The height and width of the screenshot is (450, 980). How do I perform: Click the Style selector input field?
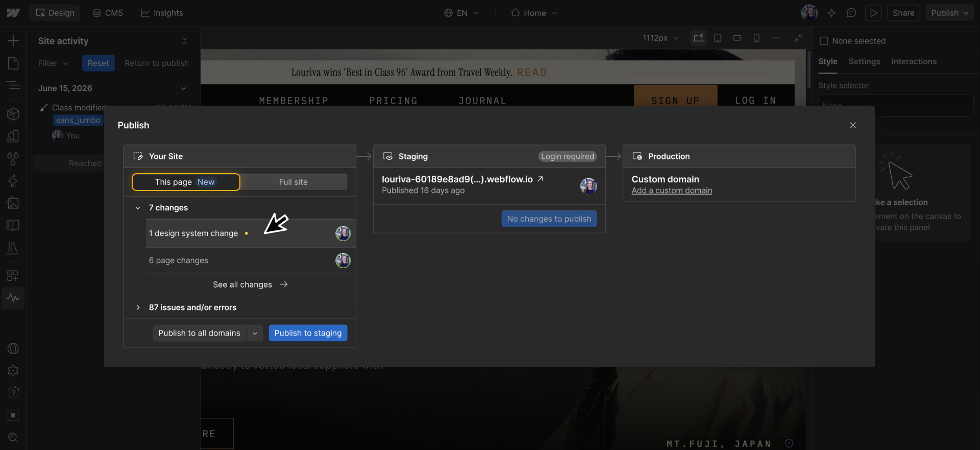pyautogui.click(x=896, y=106)
